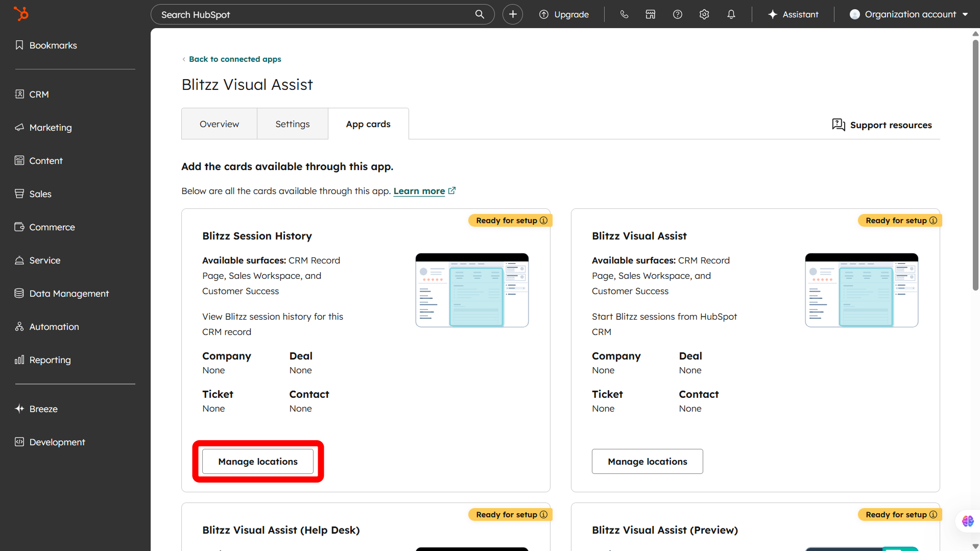Click info icon on Preview card badge
The width and height of the screenshot is (980, 551).
934,515
